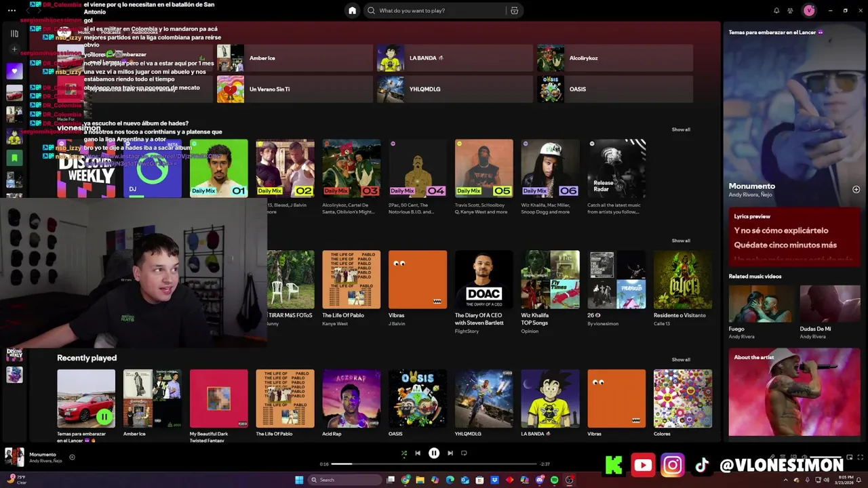
Task: Open the three-dots app menu
Action: (12, 11)
